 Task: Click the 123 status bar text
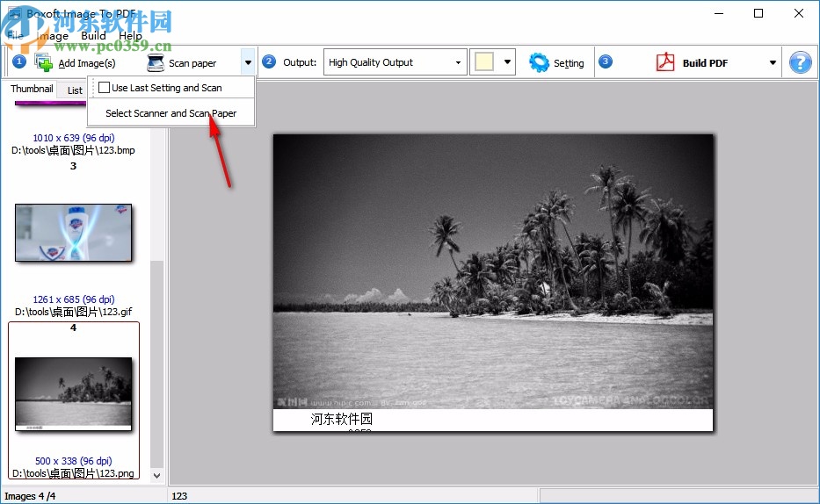179,496
